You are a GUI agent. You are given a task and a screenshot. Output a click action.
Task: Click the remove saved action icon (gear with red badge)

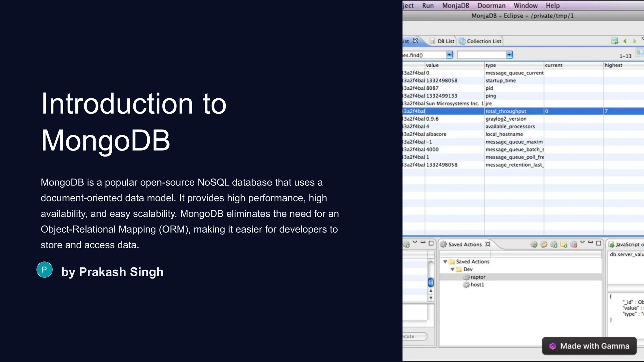tap(574, 244)
